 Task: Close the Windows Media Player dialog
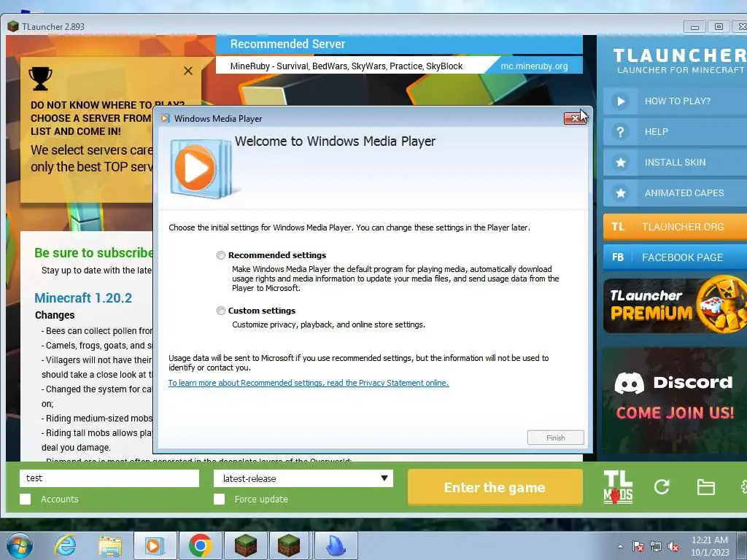[575, 118]
